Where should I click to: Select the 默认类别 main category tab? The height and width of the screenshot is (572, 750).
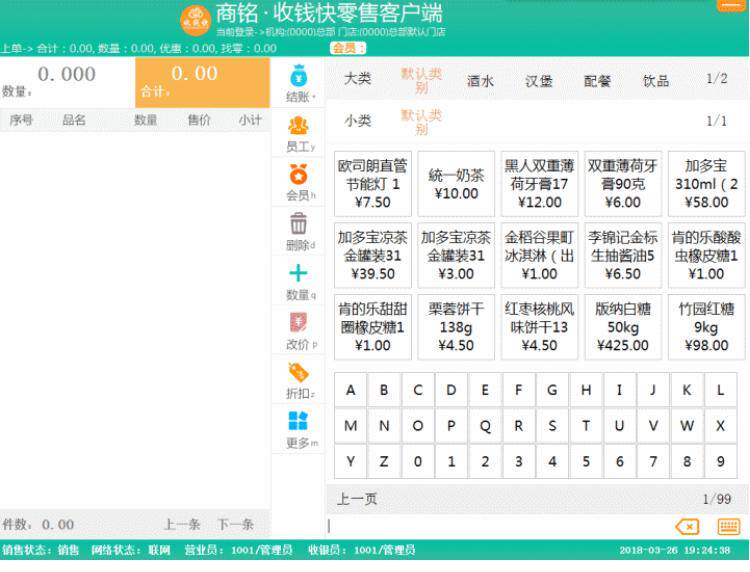[421, 80]
